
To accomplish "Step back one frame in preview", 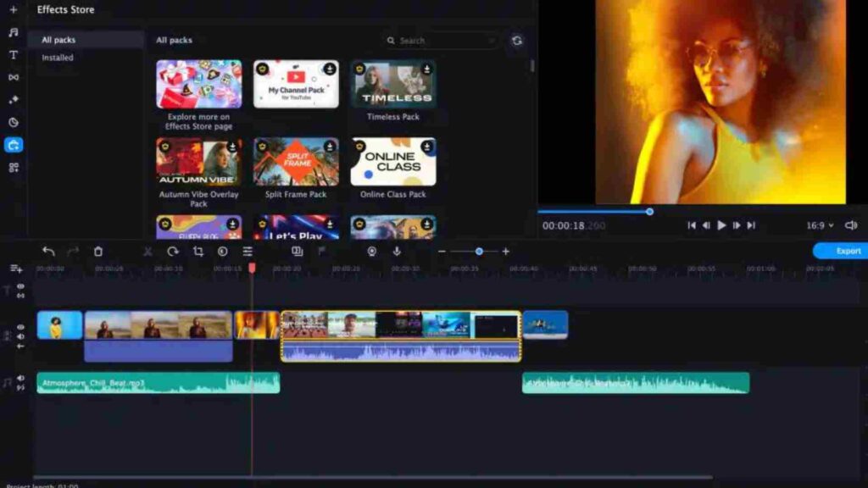I will click(x=706, y=225).
